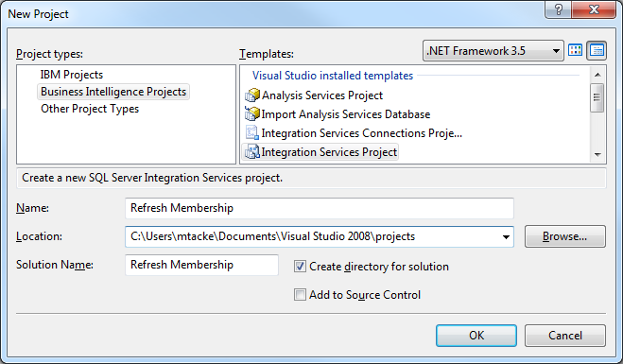
Task: Click the Browse... button
Action: coord(565,236)
